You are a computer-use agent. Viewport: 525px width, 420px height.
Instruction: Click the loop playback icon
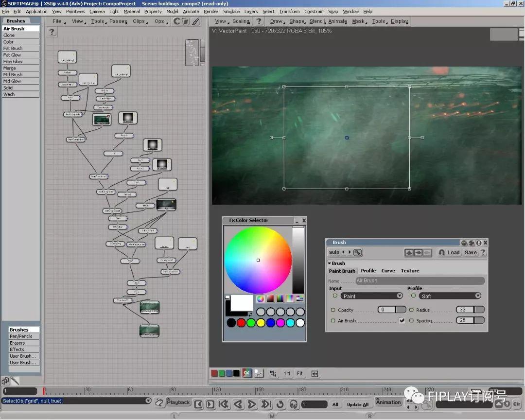point(280,404)
